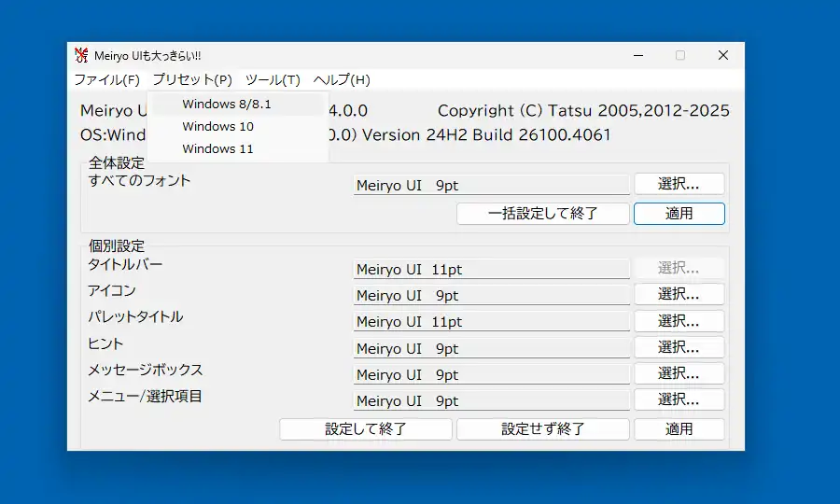Select the Windows 10 preset
Screen dimensions: 840x504
pyautogui.click(x=238, y=126)
